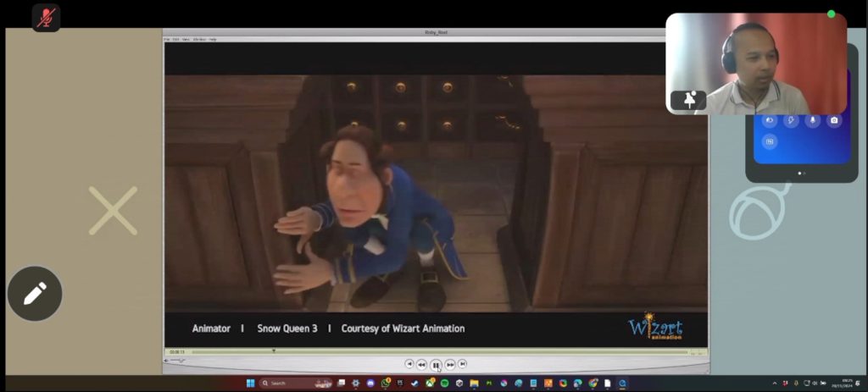The height and width of the screenshot is (392, 868).
Task: Open the View menu of the player
Action: click(x=186, y=39)
